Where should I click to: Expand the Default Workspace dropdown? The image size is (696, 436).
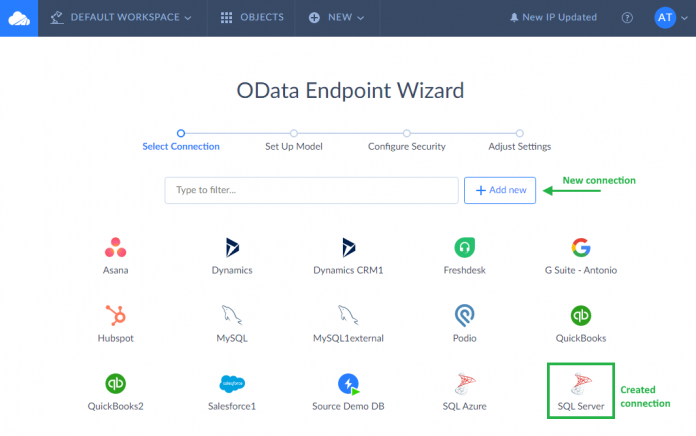click(x=120, y=18)
